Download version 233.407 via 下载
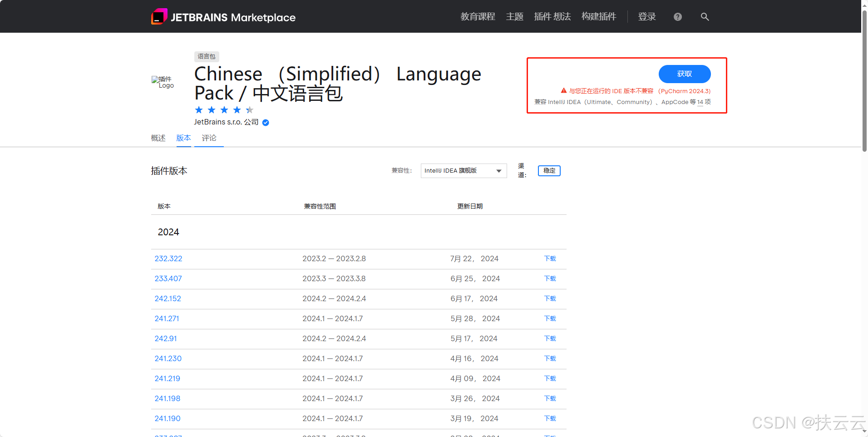Screen dimensions: 868x437 tap(550, 279)
